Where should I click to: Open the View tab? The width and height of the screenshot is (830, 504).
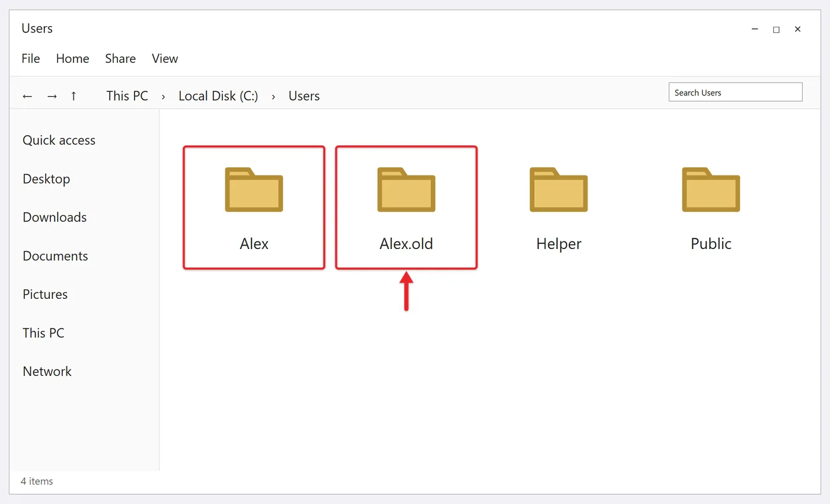[165, 59]
